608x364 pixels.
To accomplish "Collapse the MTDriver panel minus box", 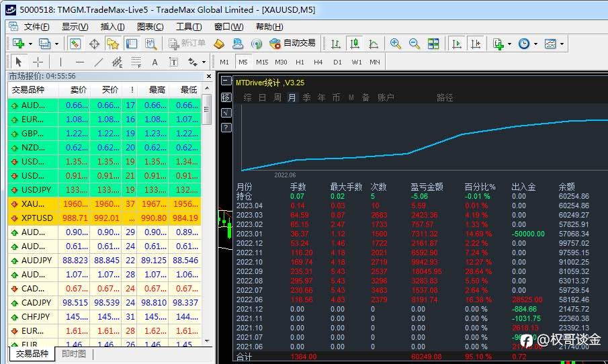I will click(x=226, y=81).
